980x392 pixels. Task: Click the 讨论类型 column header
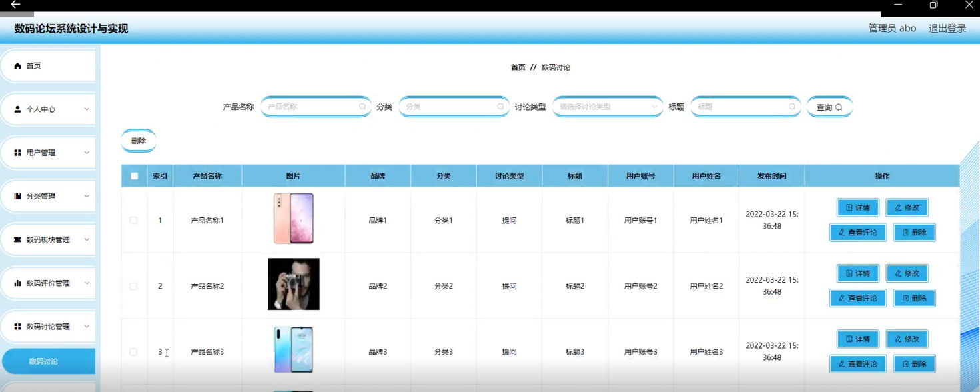coord(509,176)
